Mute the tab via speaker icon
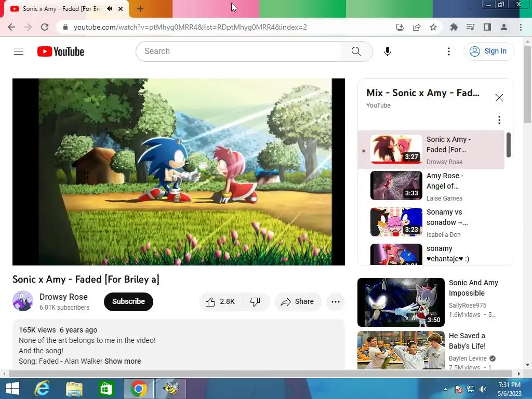532x399 pixels. click(109, 9)
